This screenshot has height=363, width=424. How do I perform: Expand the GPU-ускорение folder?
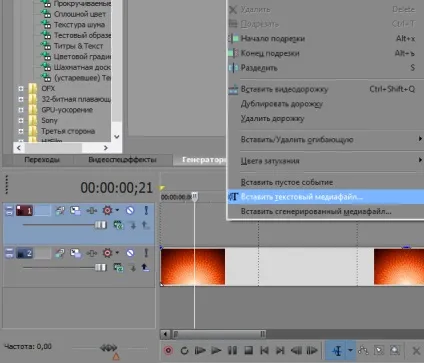[x=21, y=110]
